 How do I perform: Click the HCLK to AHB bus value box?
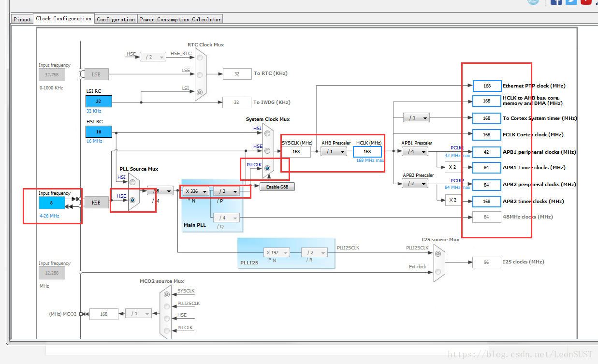[487, 101]
